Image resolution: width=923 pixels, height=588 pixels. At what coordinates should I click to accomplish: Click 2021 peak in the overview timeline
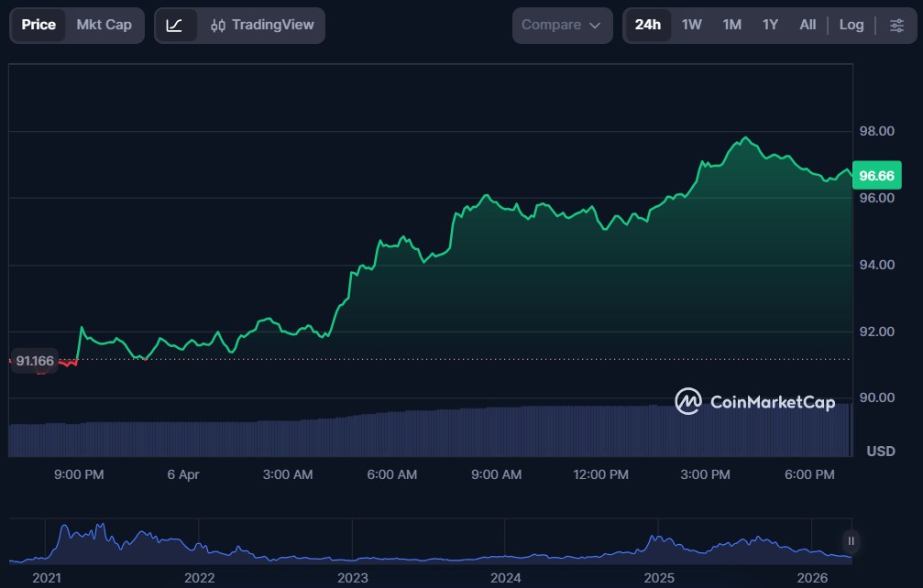click(x=64, y=528)
